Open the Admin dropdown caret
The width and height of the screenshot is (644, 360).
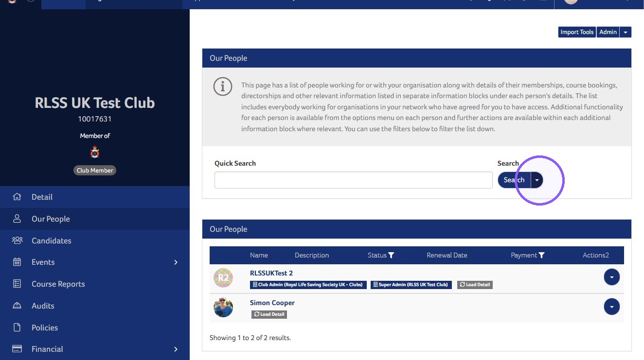click(x=626, y=32)
